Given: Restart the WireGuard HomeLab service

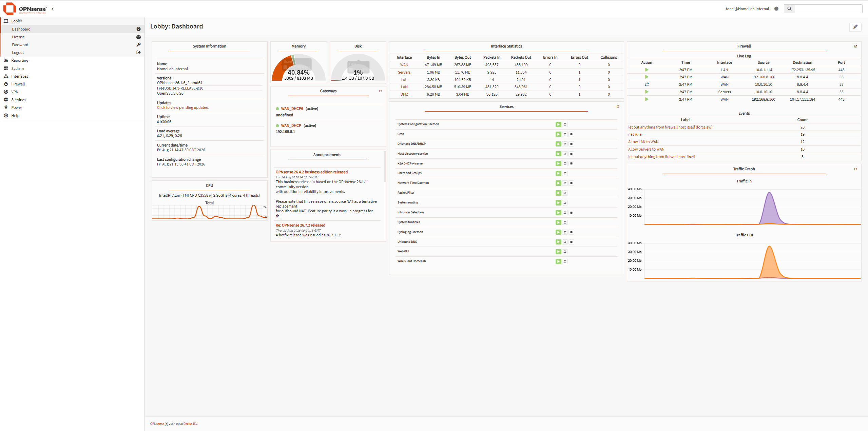Looking at the screenshot, I should click(565, 262).
